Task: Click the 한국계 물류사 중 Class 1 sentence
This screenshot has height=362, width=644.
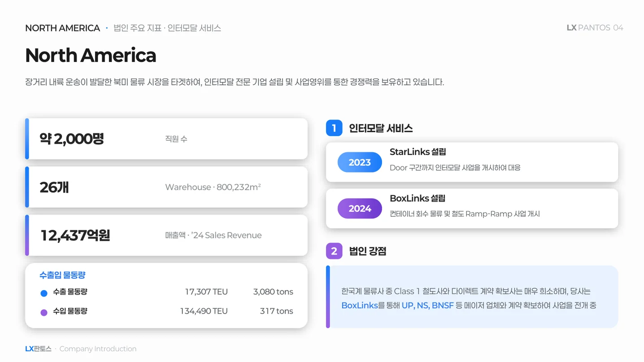Action: tap(466, 291)
